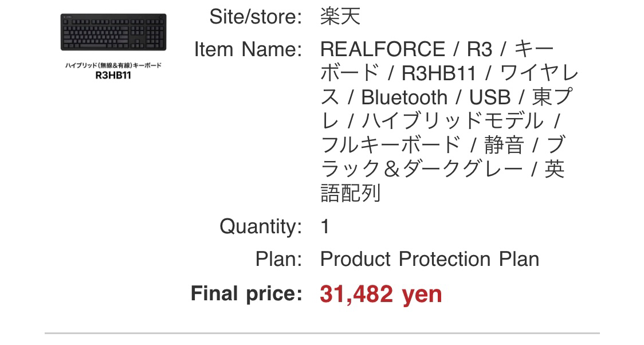
Task: Click the 語配列 text at item name end
Action: 350,193
